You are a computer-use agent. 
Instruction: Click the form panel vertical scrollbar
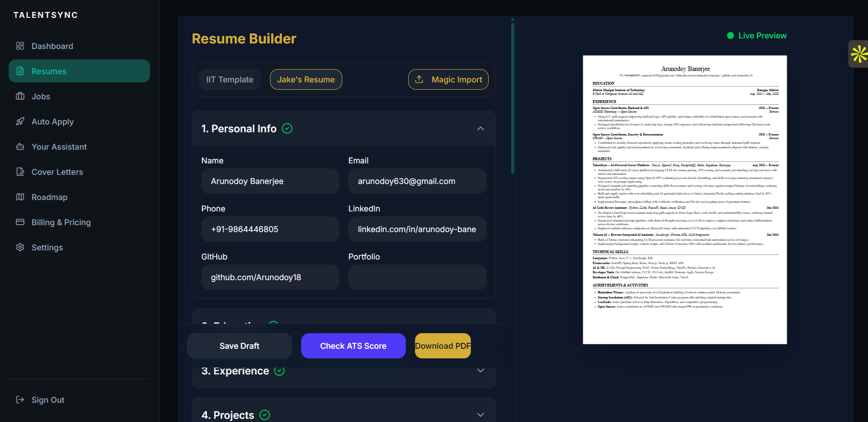point(512,98)
